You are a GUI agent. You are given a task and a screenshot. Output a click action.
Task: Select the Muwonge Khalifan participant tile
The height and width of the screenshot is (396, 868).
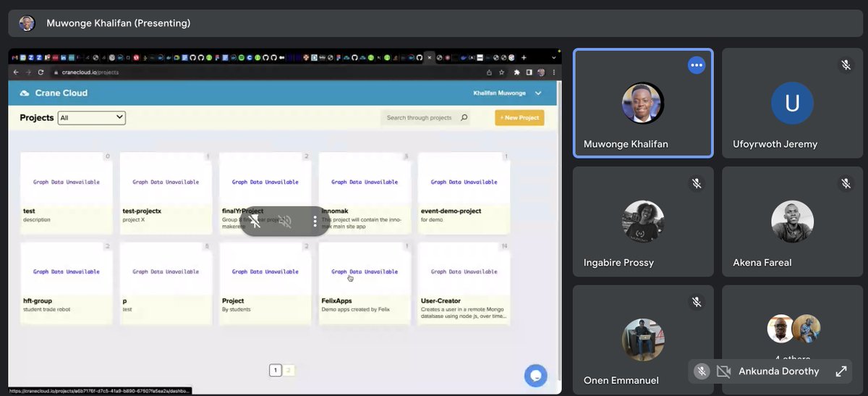pos(643,103)
